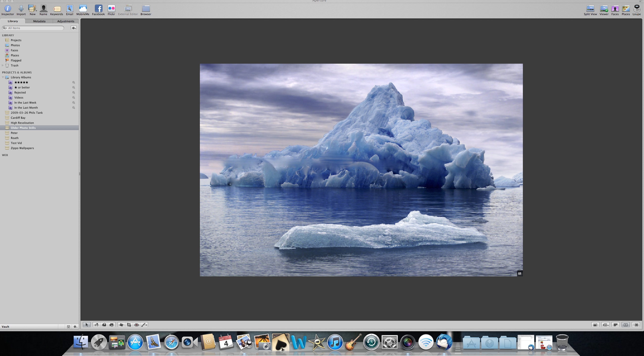Open the metadata overlays dropdown button
644x356 pixels.
pyautogui.click(x=605, y=325)
